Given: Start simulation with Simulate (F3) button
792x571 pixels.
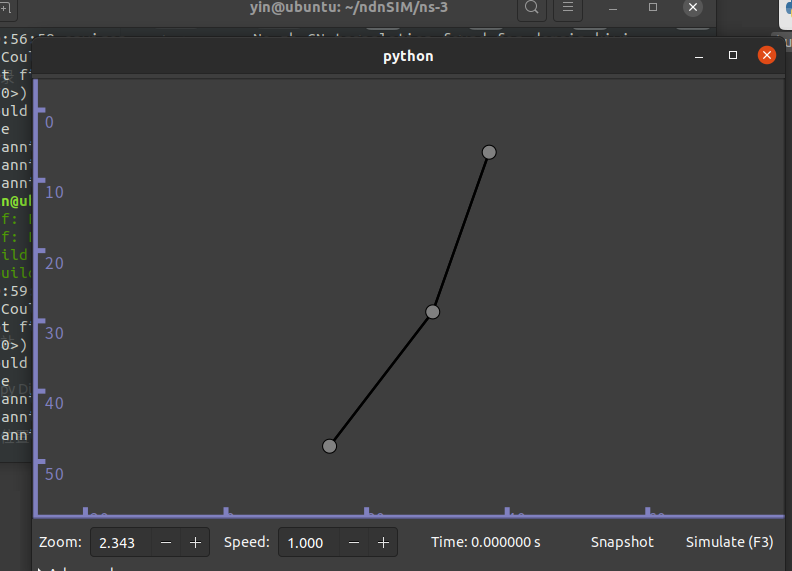Looking at the screenshot, I should pos(729,542).
